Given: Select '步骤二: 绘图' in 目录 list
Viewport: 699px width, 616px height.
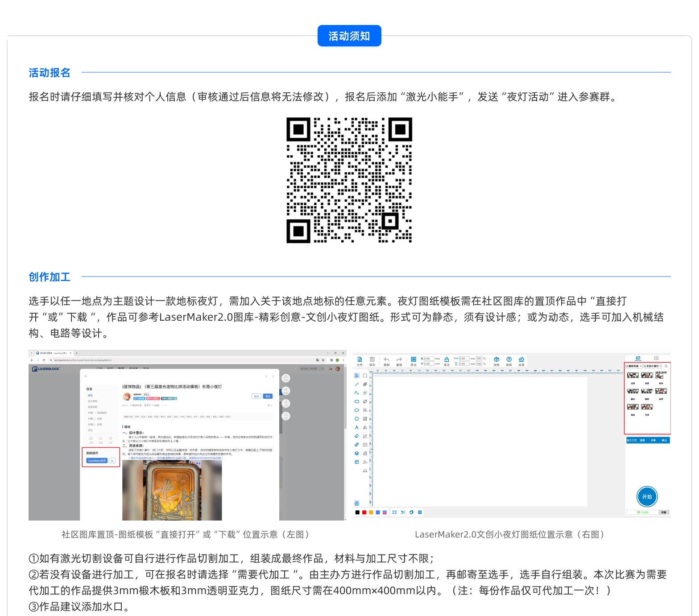Looking at the screenshot, I should [95, 419].
